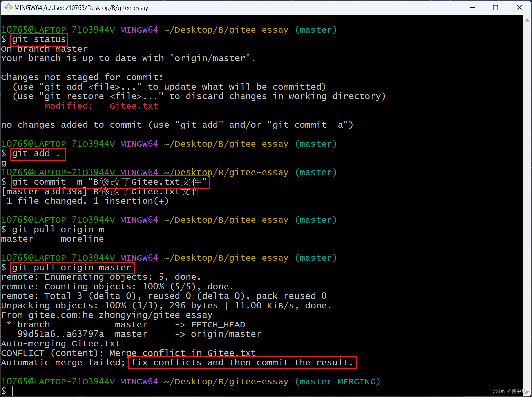532x397 pixels.
Task: Click the 'git restore <file>...' hint line
Action: tap(199, 96)
